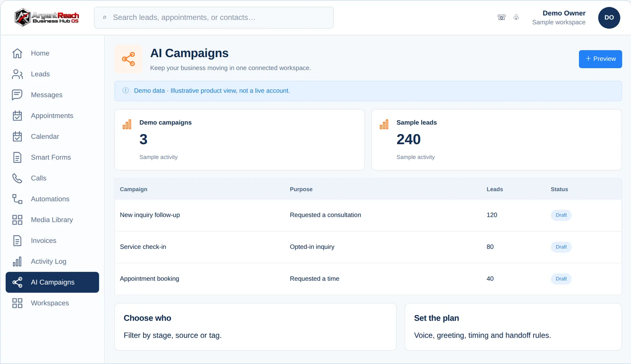The width and height of the screenshot is (631, 364).
Task: Select AI Campaigns in the sidebar
Action: coord(52,282)
